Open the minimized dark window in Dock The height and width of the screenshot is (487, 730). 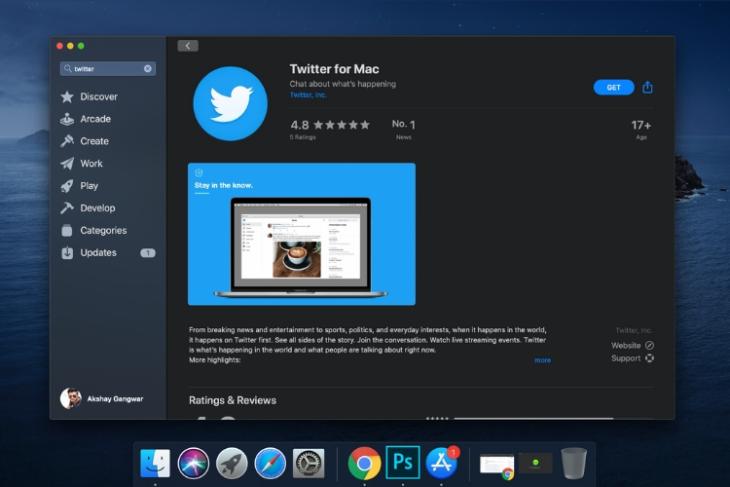[535, 463]
